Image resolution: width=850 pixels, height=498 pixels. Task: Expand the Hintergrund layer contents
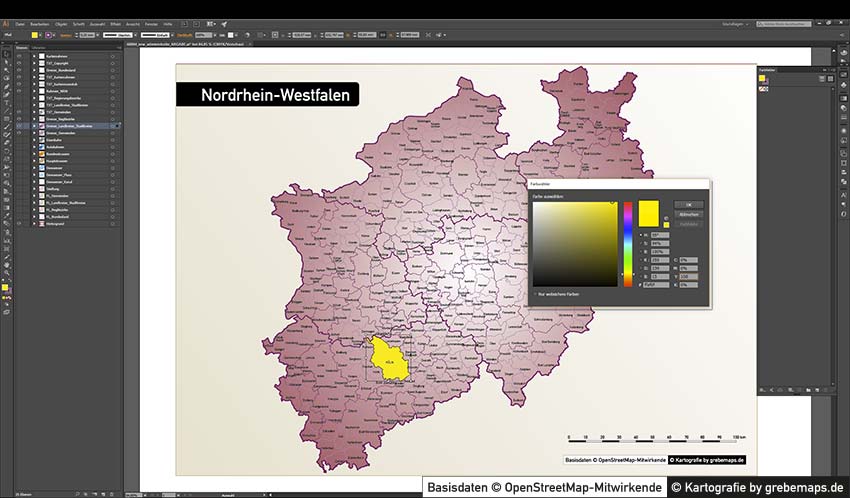click(34, 223)
